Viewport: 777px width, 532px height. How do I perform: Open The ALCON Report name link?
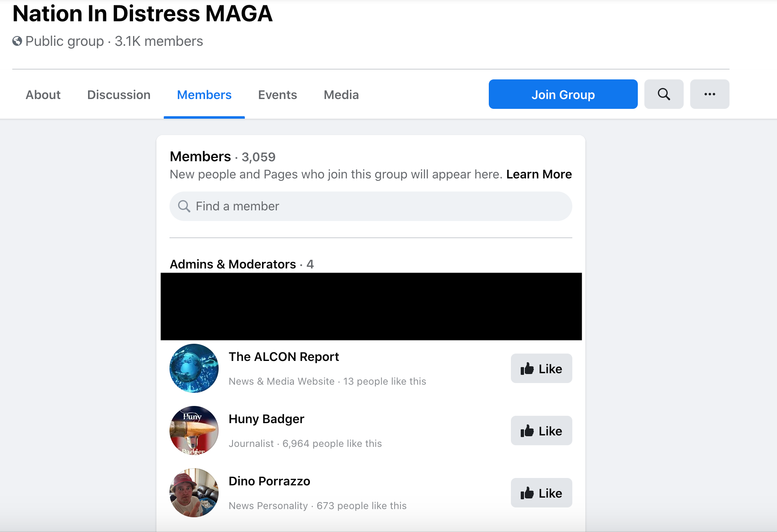click(x=284, y=357)
